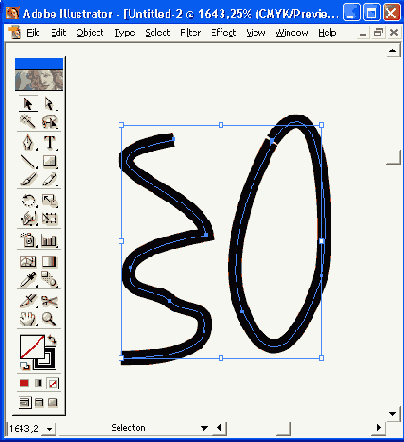Pick the Paintbrush tool
This screenshot has height=442, width=404.
[29, 179]
